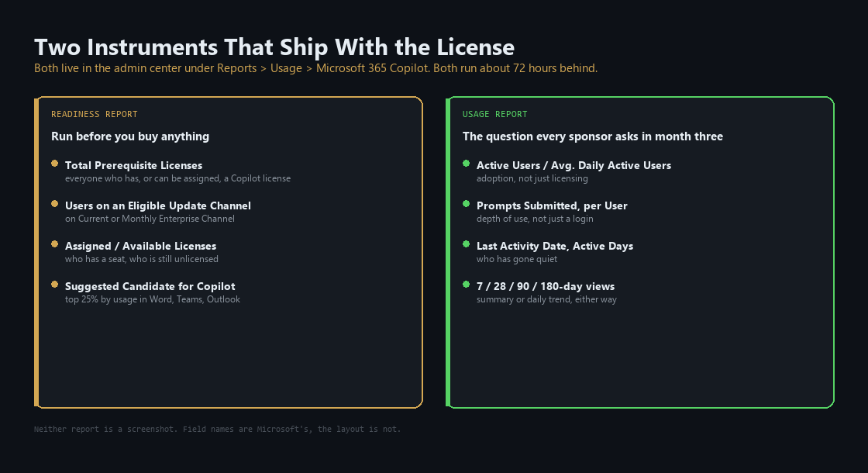Click the Total Prerequisite Licenses heading

pyautogui.click(x=133, y=165)
